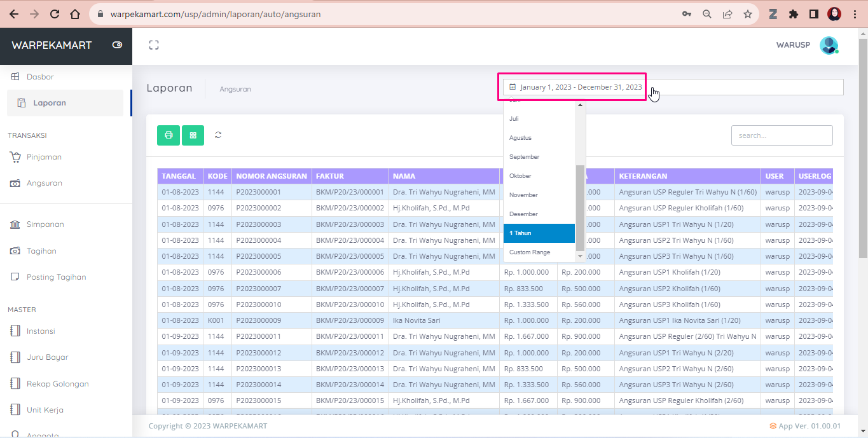This screenshot has height=438, width=868.
Task: View site security info via lock icon
Action: (x=100, y=14)
